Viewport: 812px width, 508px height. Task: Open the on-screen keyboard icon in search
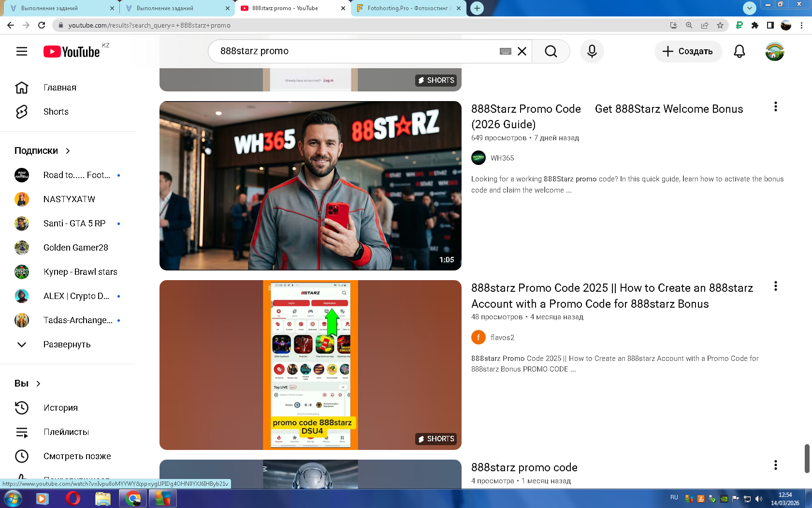point(505,51)
